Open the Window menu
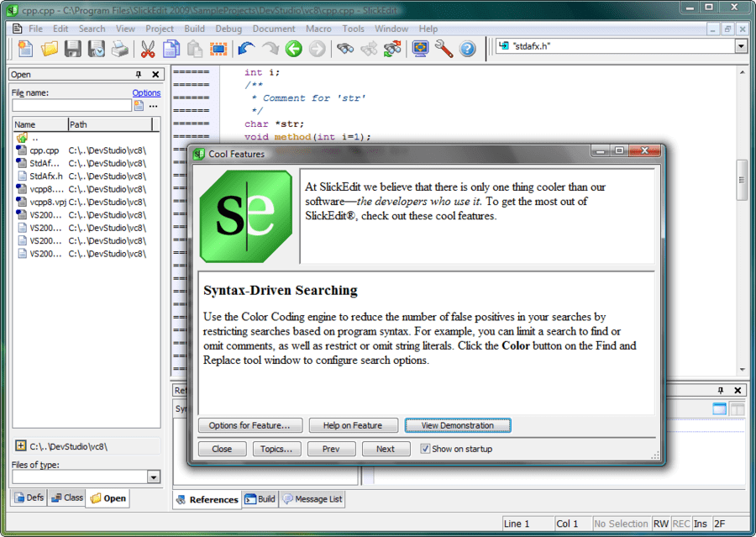Screen dimensions: 756x537 [391, 29]
